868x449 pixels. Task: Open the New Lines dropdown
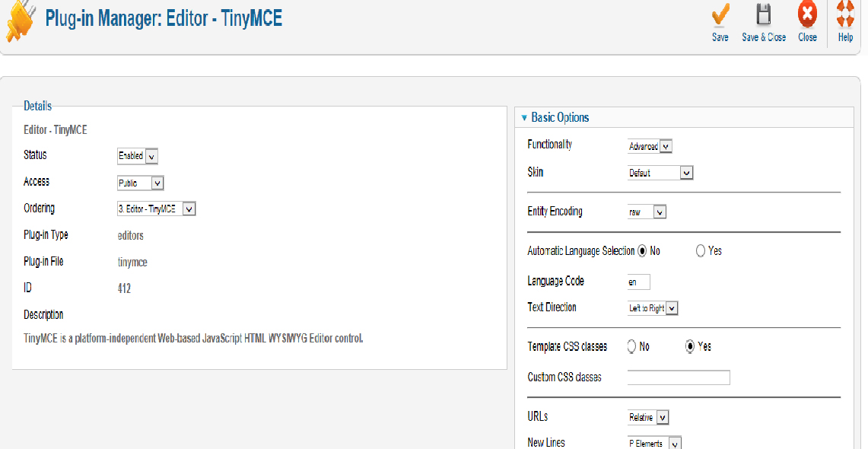(653, 444)
